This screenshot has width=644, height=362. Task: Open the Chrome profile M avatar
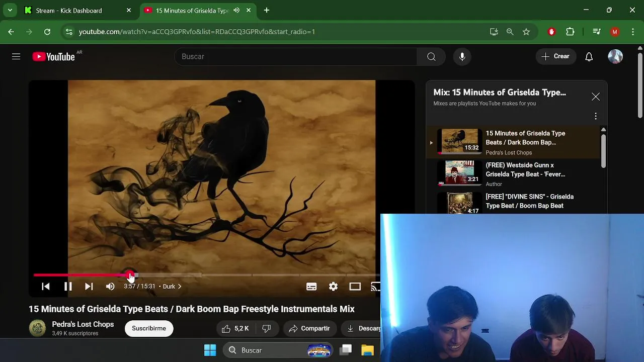coord(614,32)
